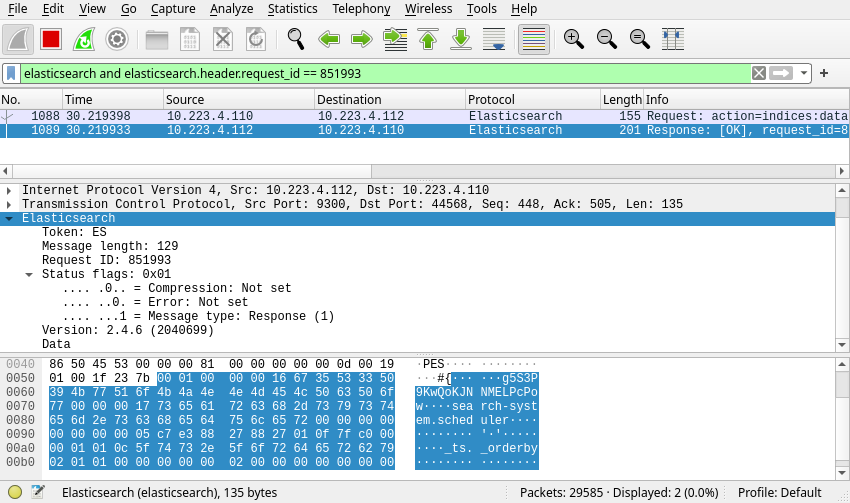This screenshot has height=503, width=850.
Task: Restart the current capture
Action: coord(84,39)
